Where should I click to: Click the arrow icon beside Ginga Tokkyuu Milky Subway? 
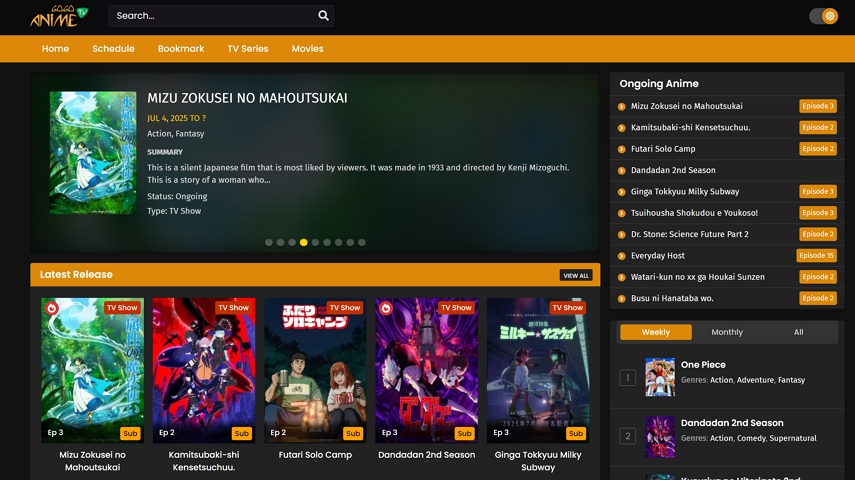[622, 192]
